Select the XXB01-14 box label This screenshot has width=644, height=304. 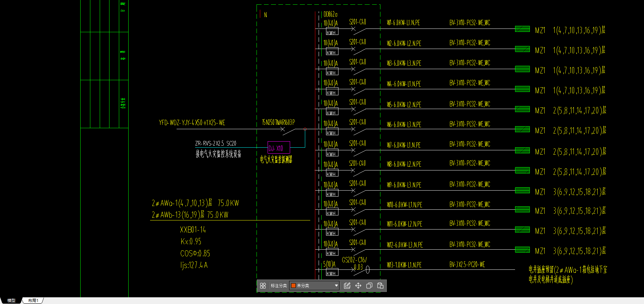(193, 230)
